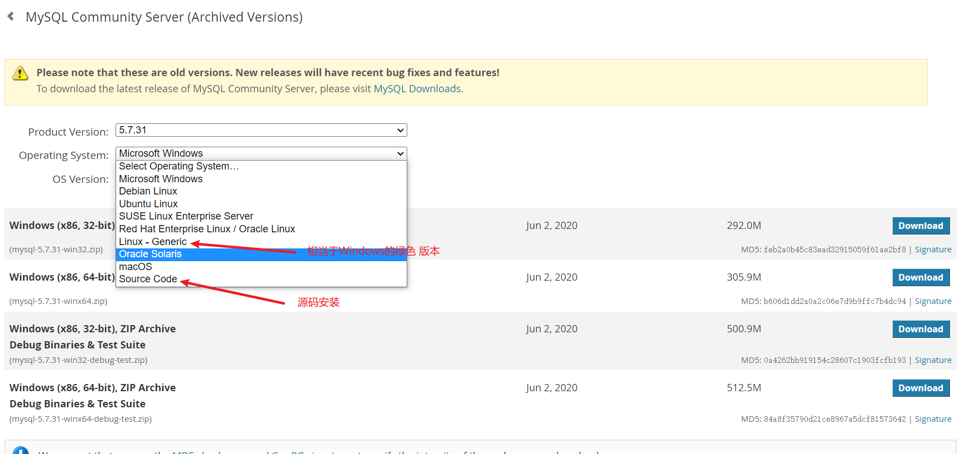Choose the Linux - Generic option
The height and width of the screenshot is (454, 980).
(261, 242)
